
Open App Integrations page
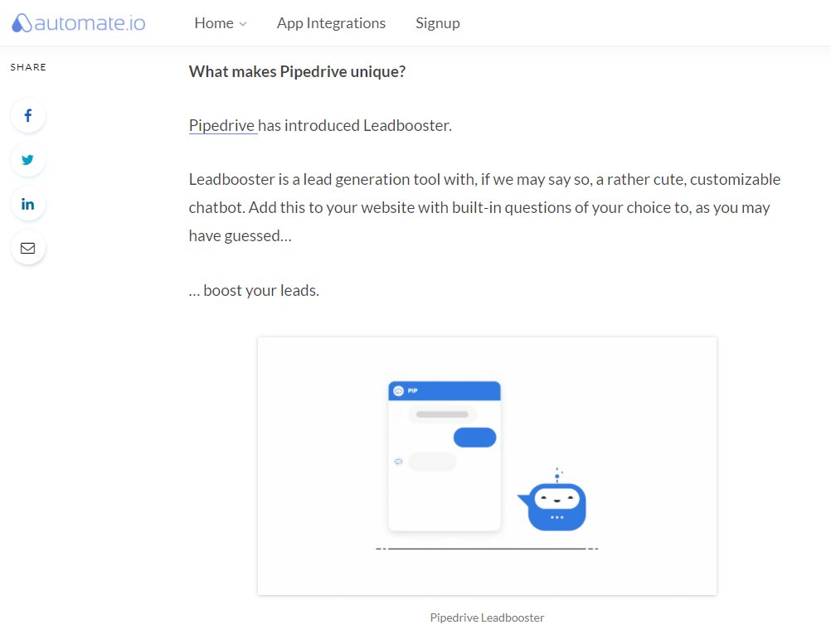coord(331,23)
